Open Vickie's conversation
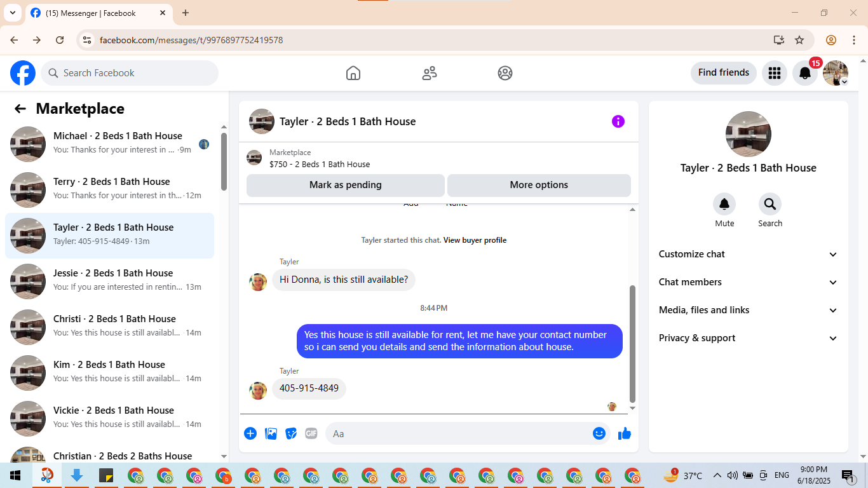This screenshot has height=488, width=868. [109, 419]
